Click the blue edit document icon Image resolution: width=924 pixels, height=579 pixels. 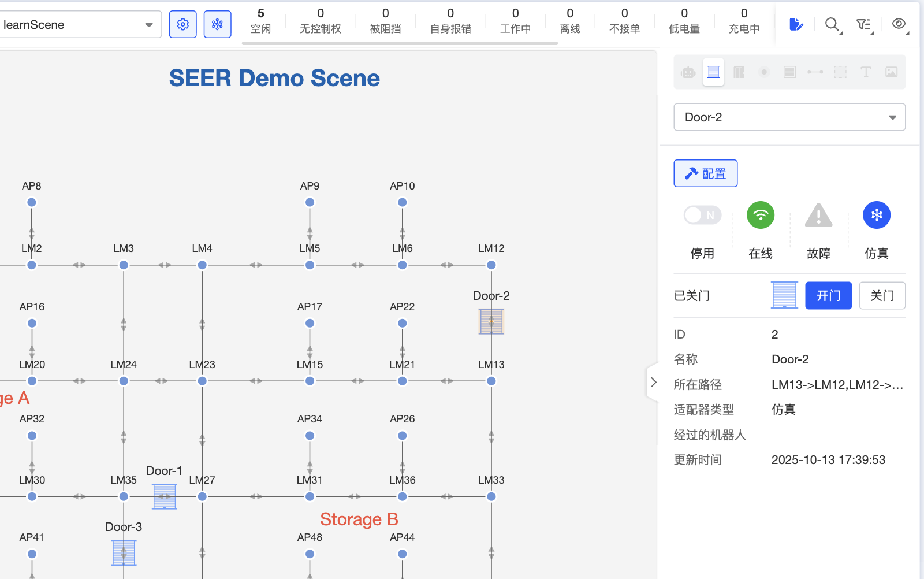tap(796, 24)
